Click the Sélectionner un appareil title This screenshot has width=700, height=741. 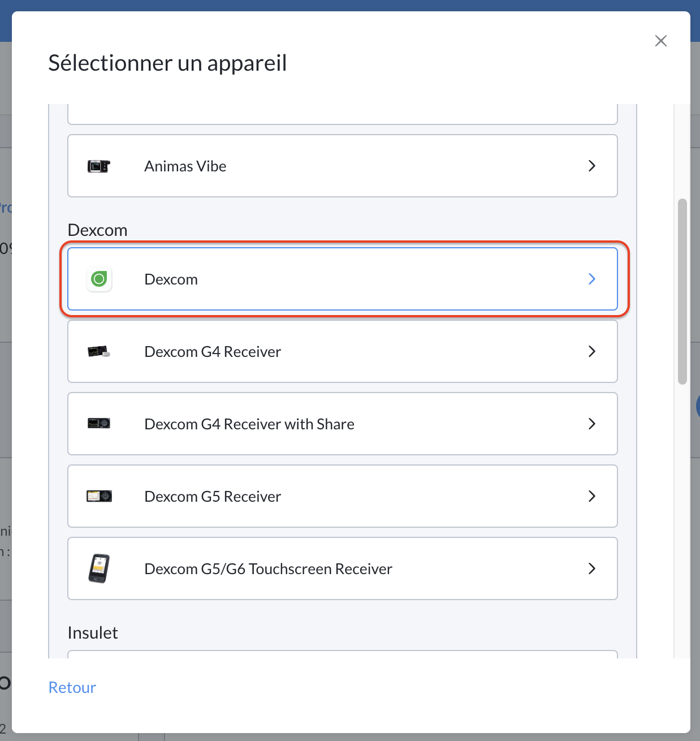coord(167,63)
